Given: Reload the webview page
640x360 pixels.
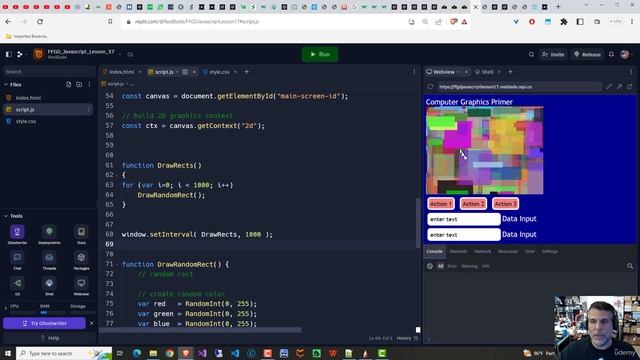Looking at the screenshot, I should [x=430, y=87].
